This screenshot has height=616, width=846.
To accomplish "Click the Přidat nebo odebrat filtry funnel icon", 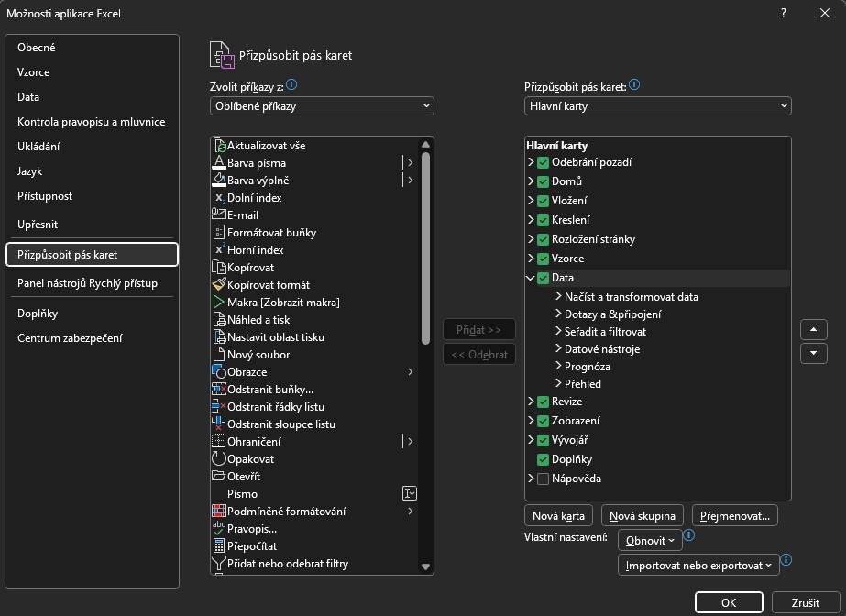I will tap(219, 563).
